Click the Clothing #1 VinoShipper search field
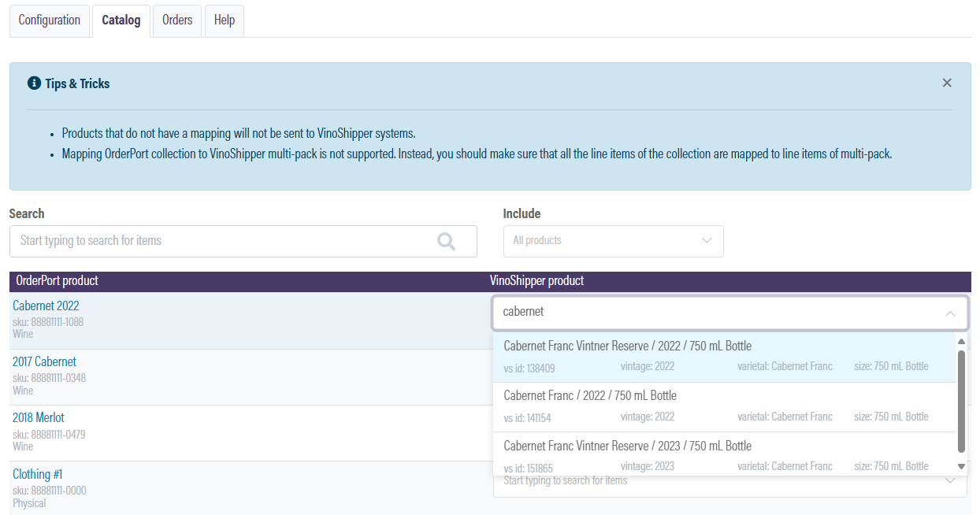The width and height of the screenshot is (980, 515). tap(730, 481)
